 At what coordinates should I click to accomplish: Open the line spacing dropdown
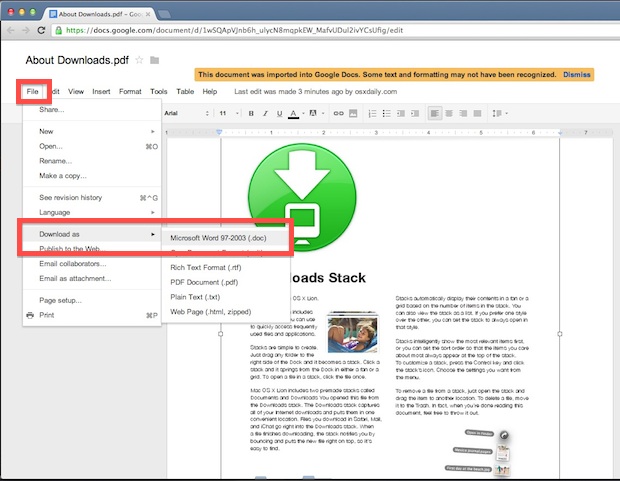click(x=500, y=114)
